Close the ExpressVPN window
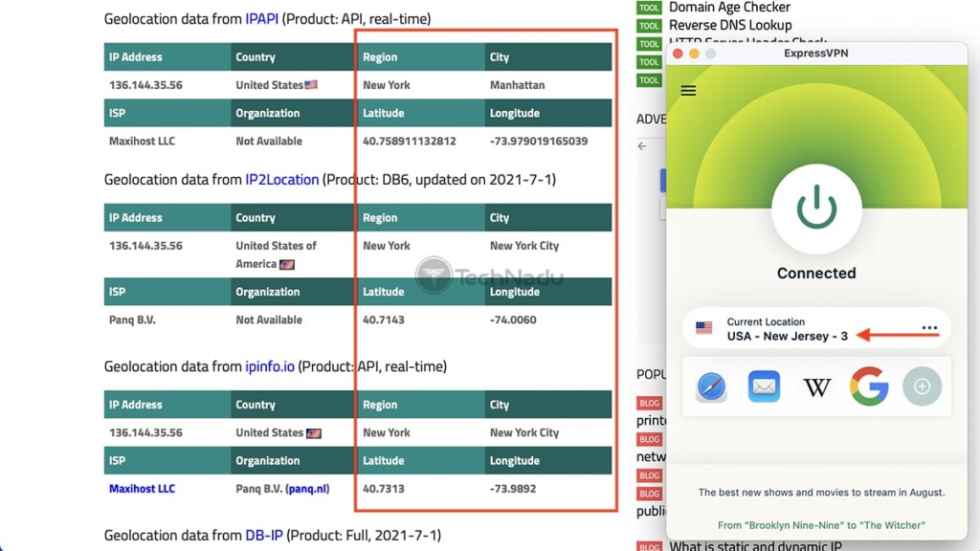Viewport: 980px width, 551px height. tap(678, 54)
